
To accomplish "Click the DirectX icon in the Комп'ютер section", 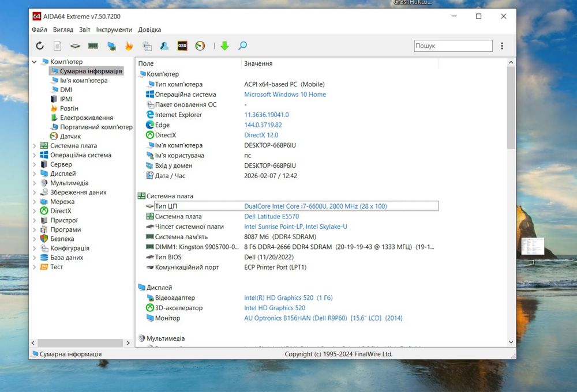I will [x=150, y=135].
